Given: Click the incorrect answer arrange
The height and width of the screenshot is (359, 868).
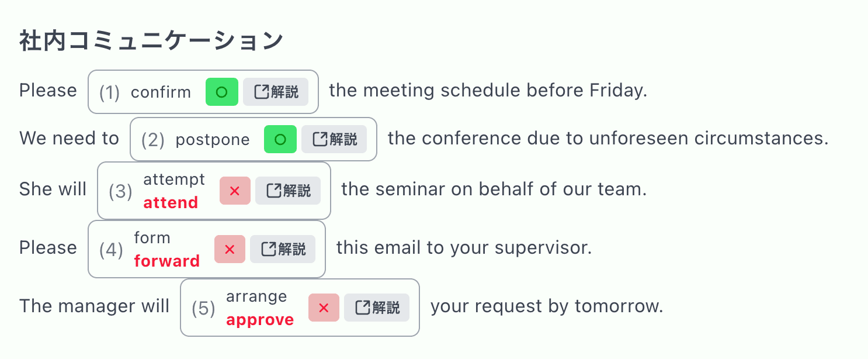Looking at the screenshot, I should (x=256, y=296).
